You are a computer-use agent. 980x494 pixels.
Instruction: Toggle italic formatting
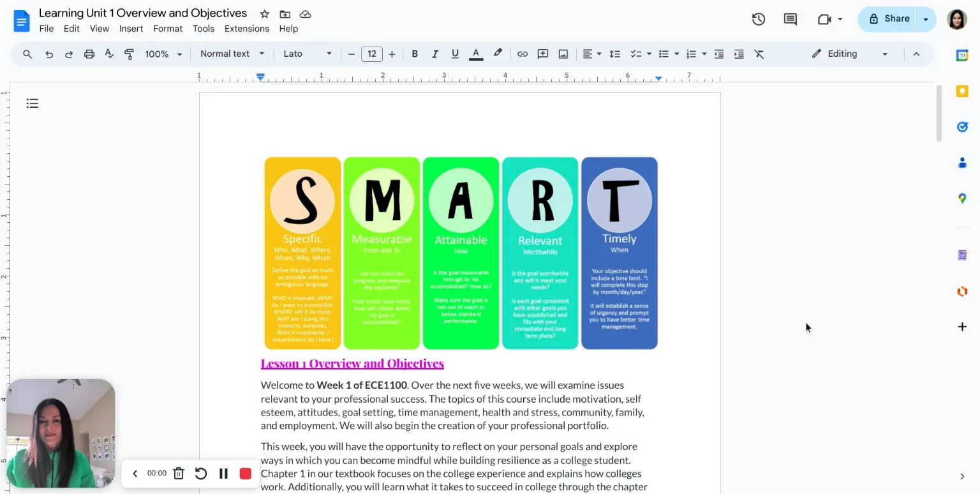(x=435, y=54)
